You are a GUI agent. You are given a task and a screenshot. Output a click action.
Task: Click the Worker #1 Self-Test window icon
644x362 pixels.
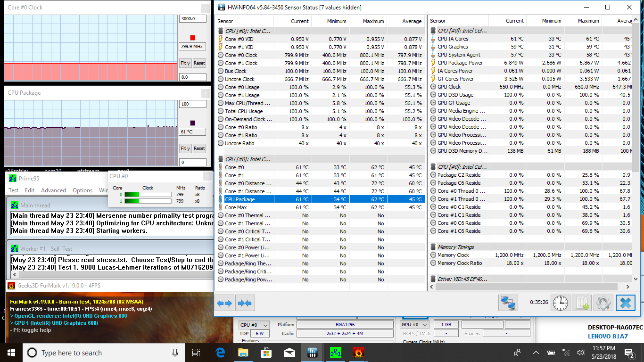[15, 248]
